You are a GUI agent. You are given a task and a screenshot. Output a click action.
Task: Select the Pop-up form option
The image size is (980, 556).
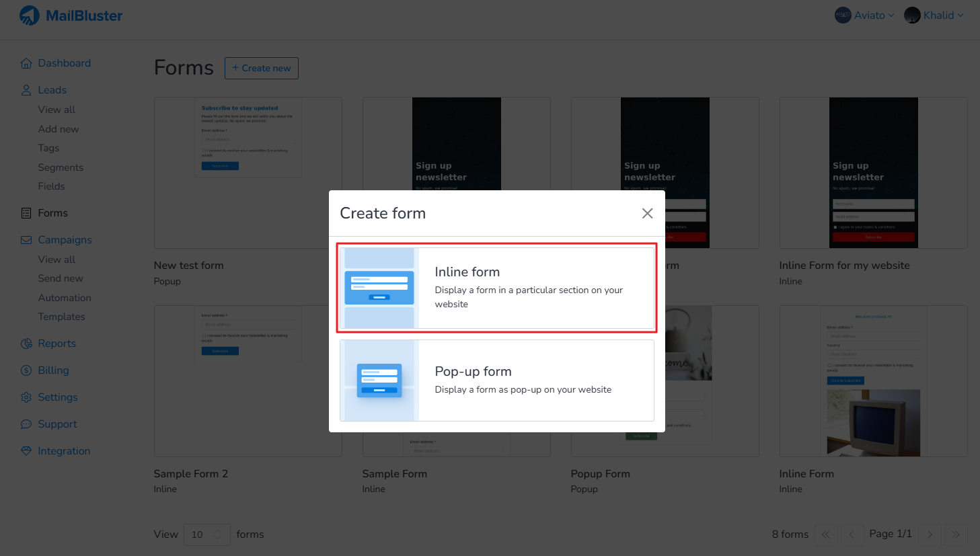pyautogui.click(x=496, y=381)
